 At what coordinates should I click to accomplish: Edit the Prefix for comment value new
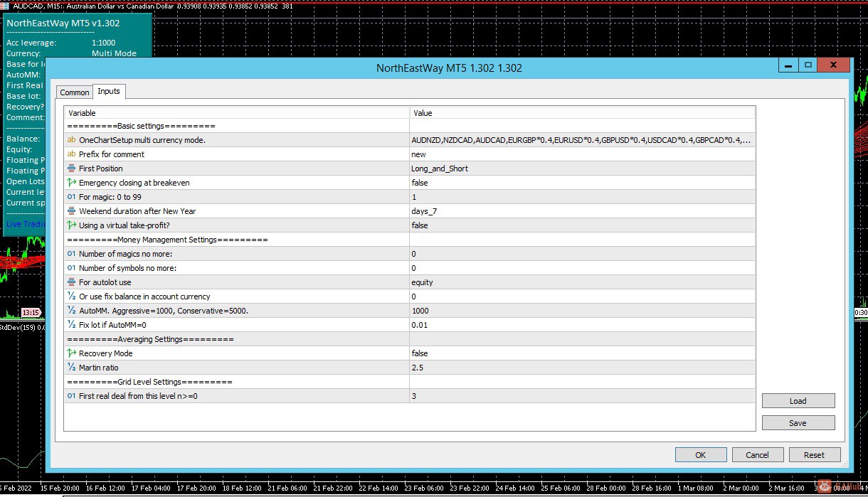[x=582, y=154]
